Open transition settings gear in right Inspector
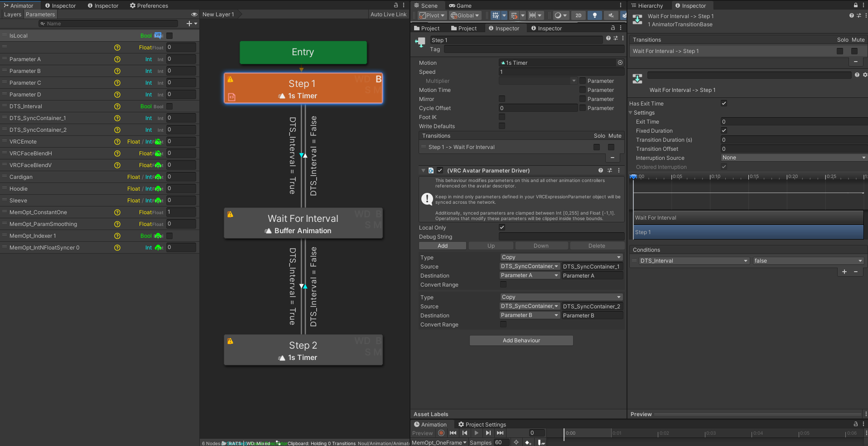Viewport: 868px width, 446px height. point(865,75)
